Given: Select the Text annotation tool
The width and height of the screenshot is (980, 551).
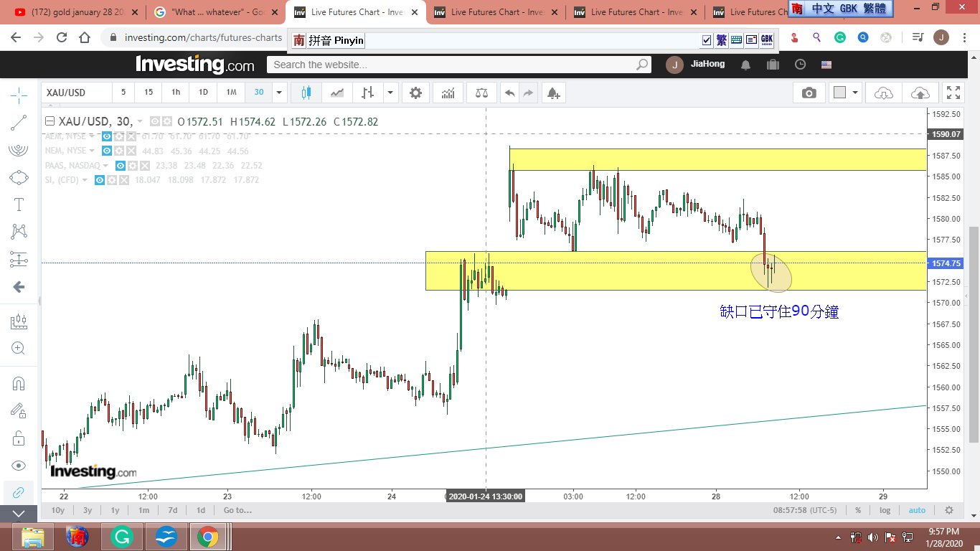Looking at the screenshot, I should (19, 204).
